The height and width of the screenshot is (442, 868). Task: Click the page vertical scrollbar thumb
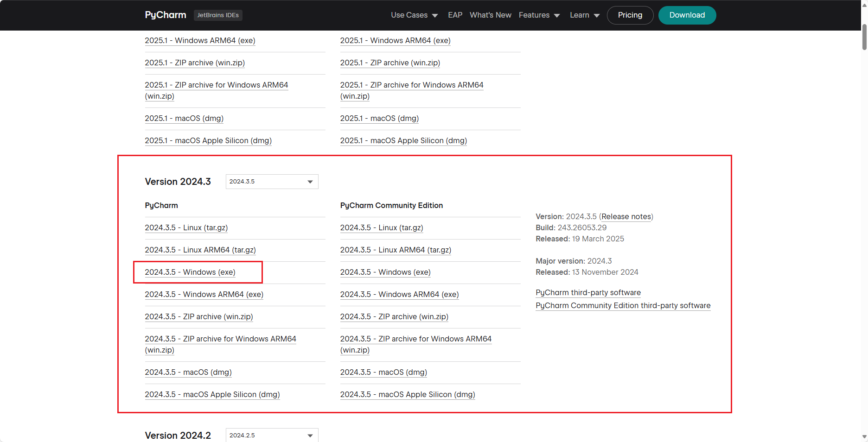[x=864, y=37]
